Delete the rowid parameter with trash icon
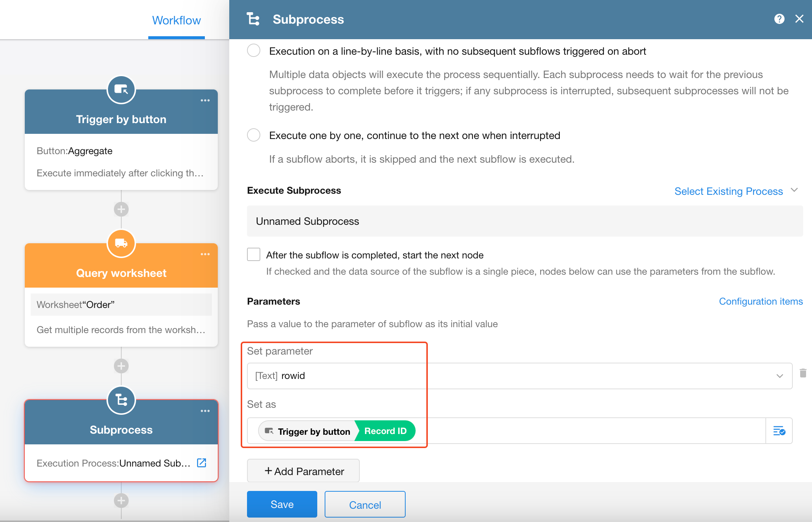 (x=803, y=373)
